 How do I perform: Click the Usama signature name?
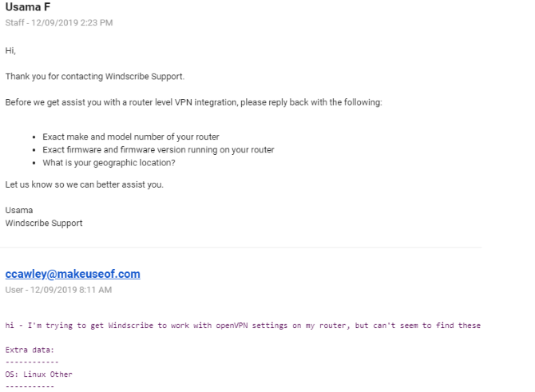19,212
